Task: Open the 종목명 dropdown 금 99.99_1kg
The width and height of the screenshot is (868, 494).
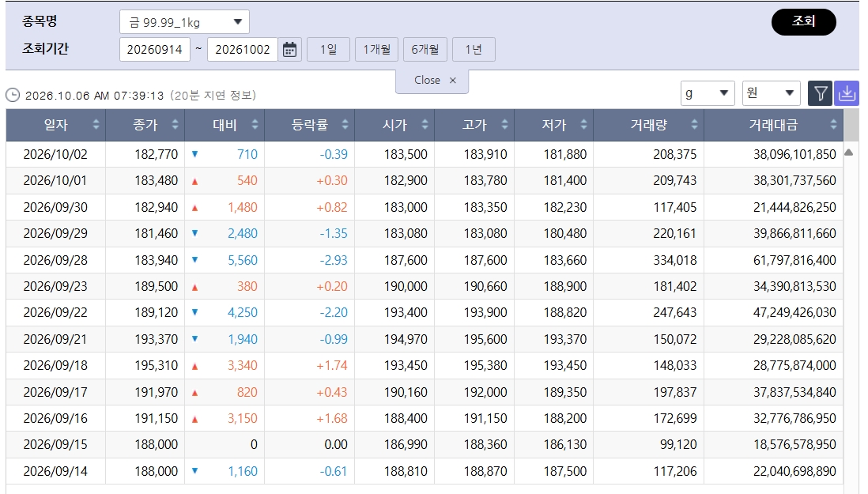Action: pos(184,22)
